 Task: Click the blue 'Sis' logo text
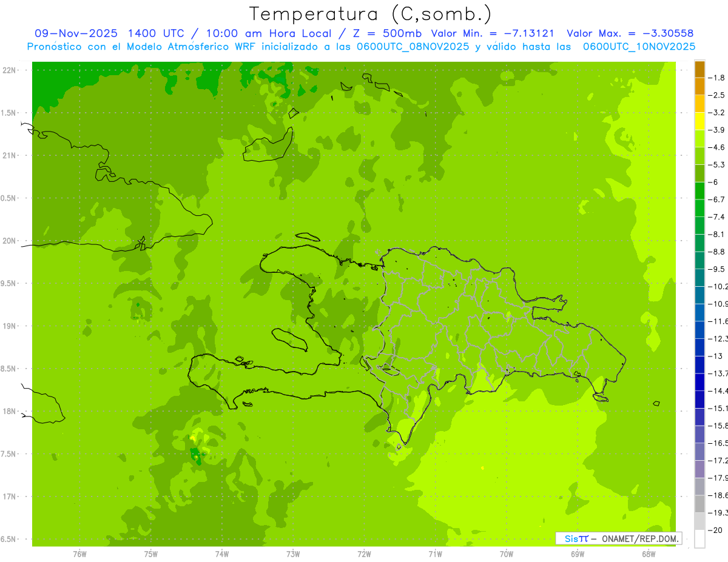(x=571, y=538)
